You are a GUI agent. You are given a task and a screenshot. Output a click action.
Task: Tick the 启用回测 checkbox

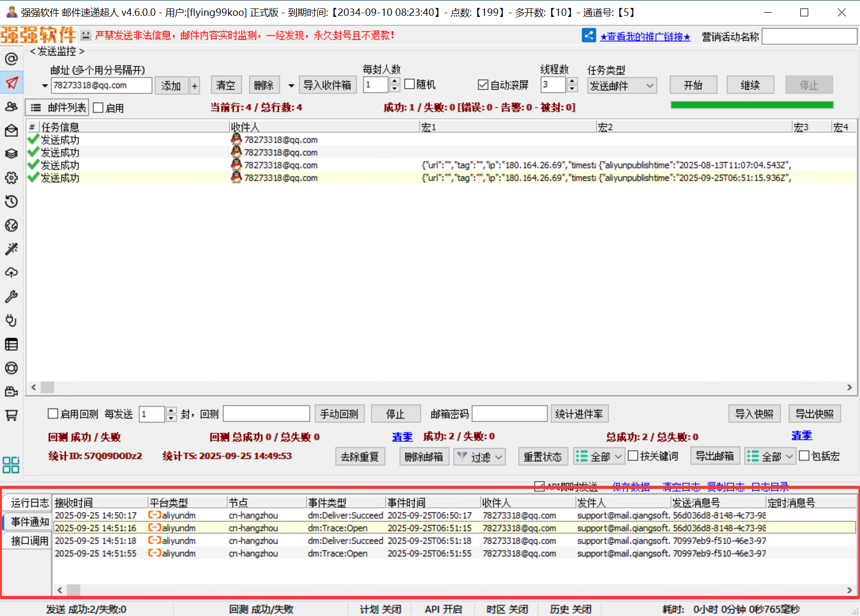(x=53, y=414)
